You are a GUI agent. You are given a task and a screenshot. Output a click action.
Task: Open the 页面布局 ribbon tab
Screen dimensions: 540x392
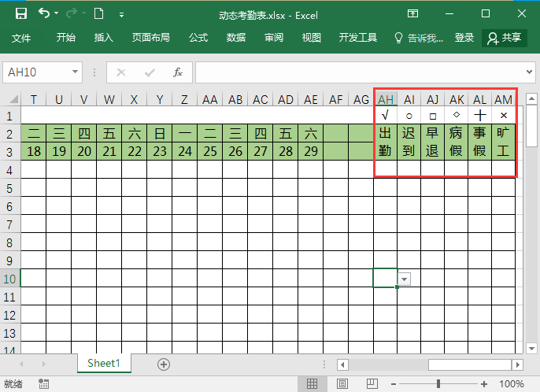(x=150, y=38)
